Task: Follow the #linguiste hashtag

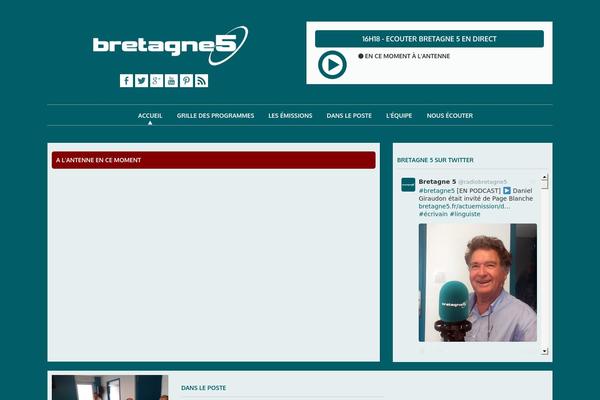Action: point(465,214)
